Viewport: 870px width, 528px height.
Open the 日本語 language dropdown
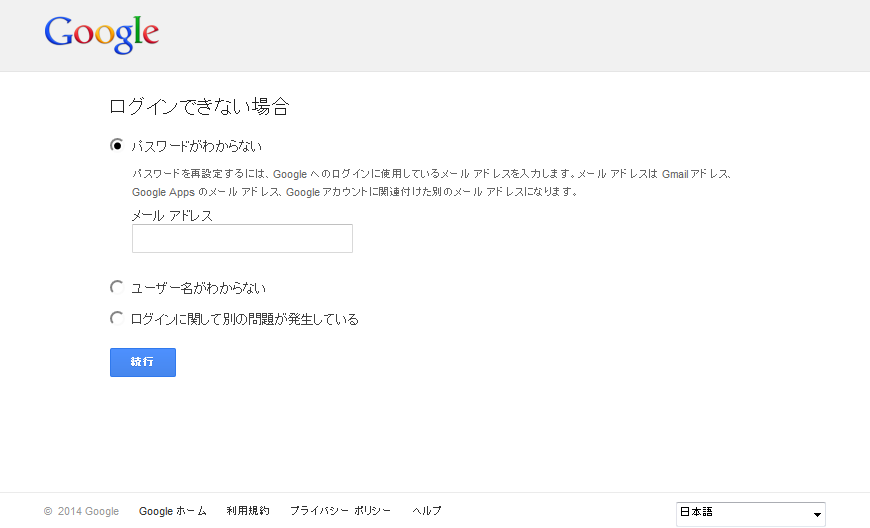750,513
